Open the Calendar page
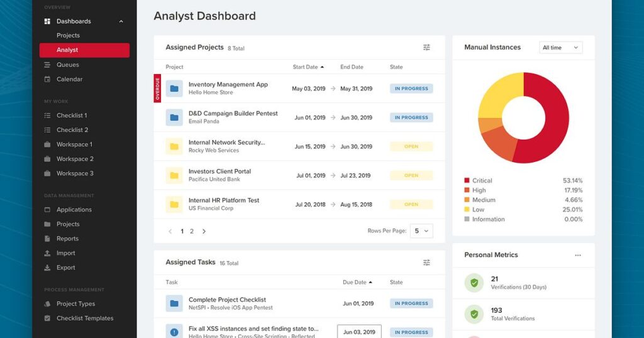The image size is (644, 338). pos(69,79)
